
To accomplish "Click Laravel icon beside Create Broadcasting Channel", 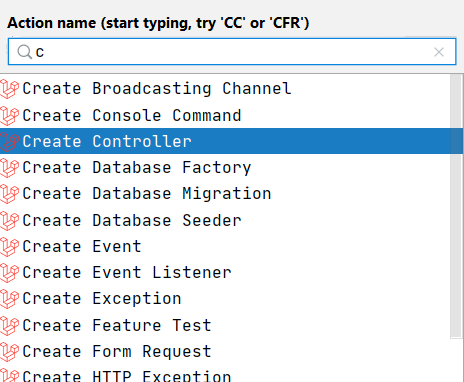I will [x=9, y=89].
